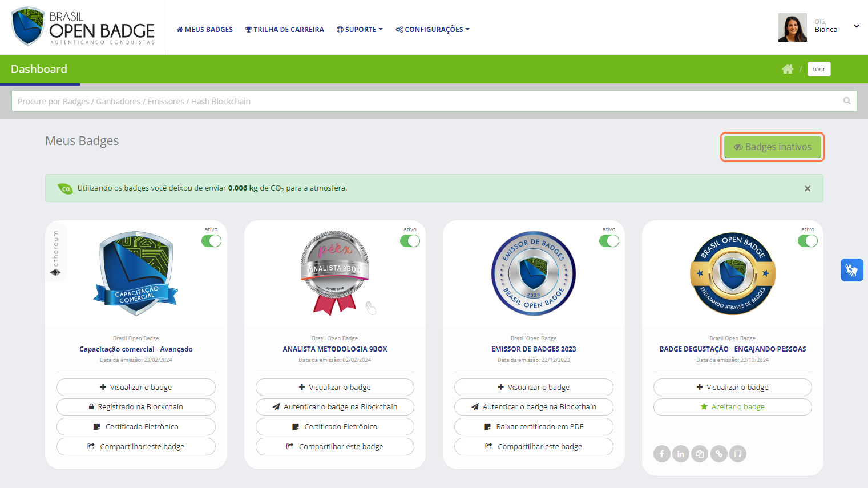Open the accessibility sign-language widget
Image resolution: width=868 pixels, height=488 pixels.
[851, 269]
